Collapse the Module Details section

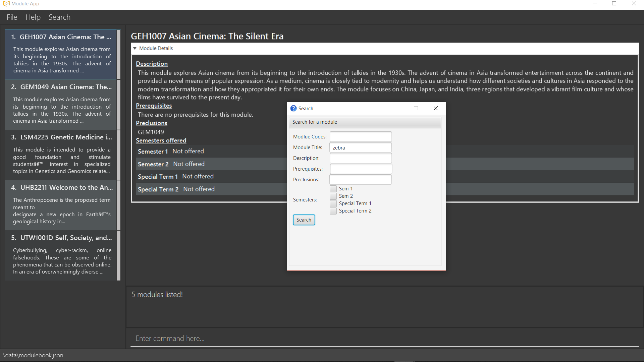(135, 48)
